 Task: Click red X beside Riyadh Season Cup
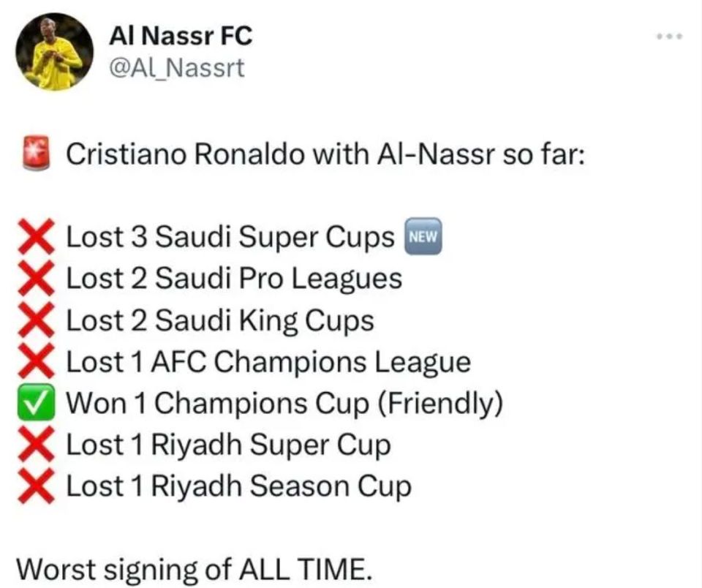click(37, 486)
